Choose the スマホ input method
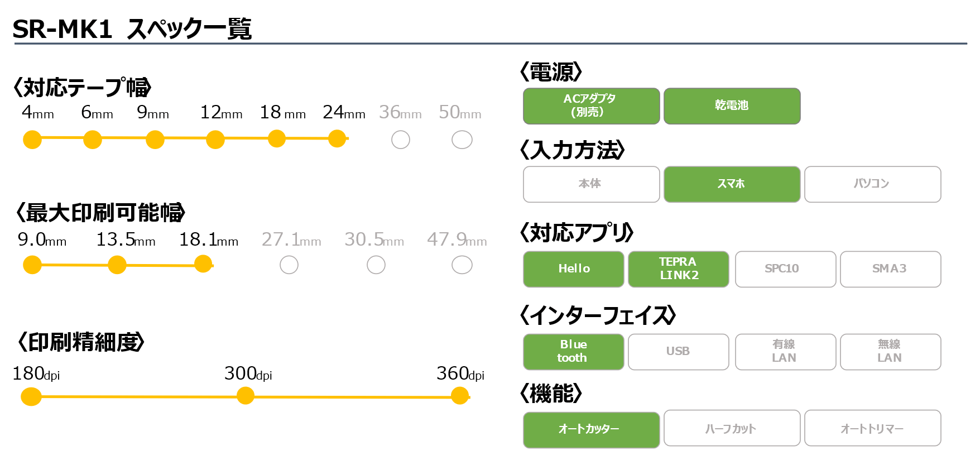 click(x=732, y=184)
